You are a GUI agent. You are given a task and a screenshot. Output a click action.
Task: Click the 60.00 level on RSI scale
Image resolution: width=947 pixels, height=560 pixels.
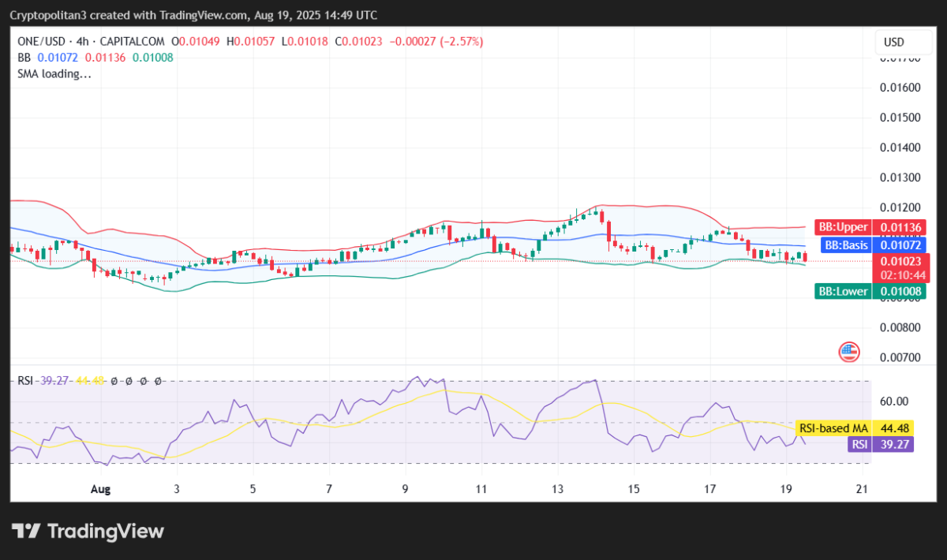pyautogui.click(x=896, y=399)
